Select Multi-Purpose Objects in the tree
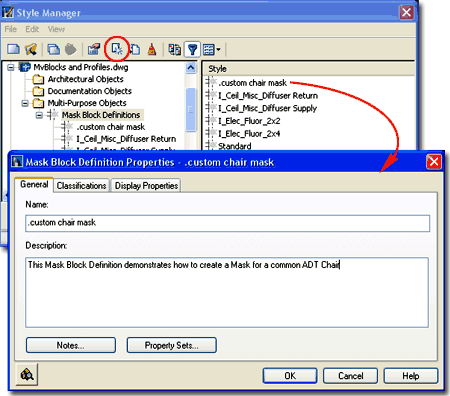The width and height of the screenshot is (450, 396). [87, 103]
